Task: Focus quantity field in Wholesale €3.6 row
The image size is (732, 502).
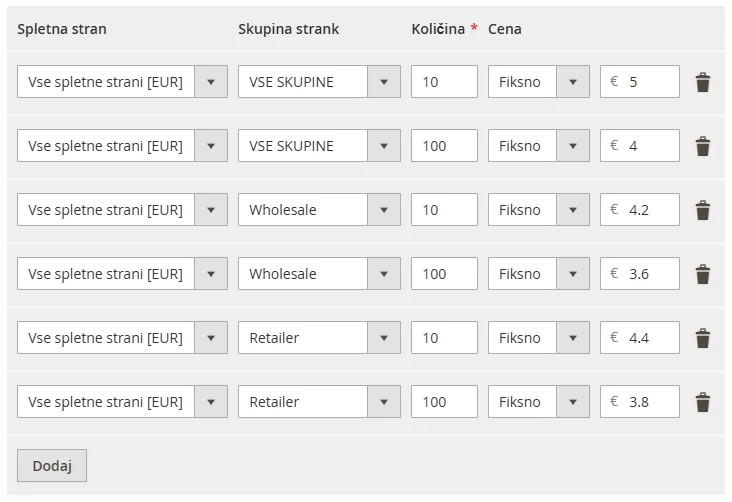Action: coord(444,274)
